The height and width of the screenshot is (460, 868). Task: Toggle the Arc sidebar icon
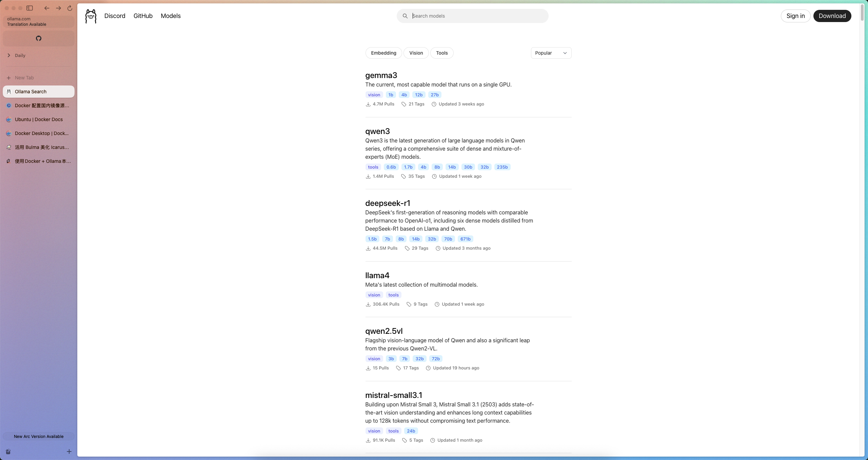(x=30, y=8)
